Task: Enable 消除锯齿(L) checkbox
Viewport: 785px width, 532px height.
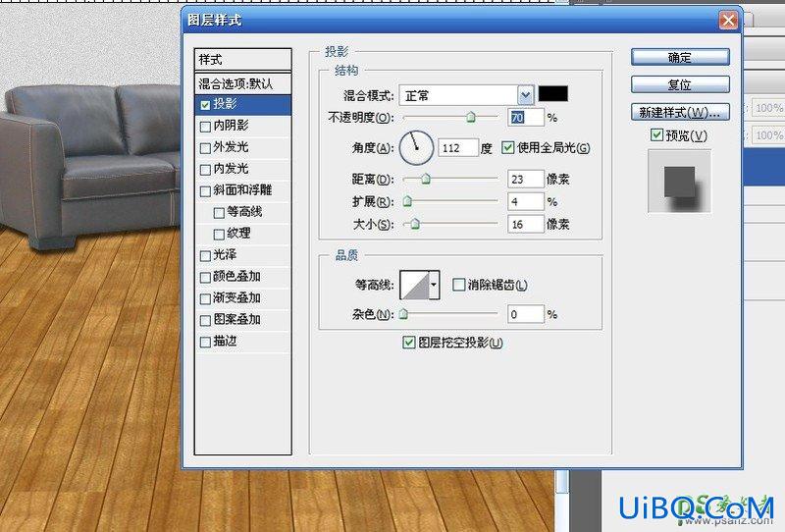Action: pyautogui.click(x=458, y=285)
